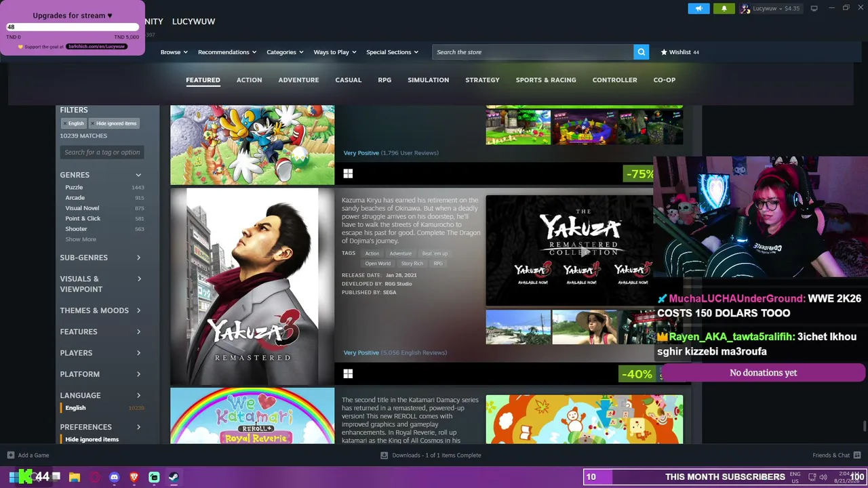Click the Windows platform icon under Yakuza 3
Image resolution: width=868 pixels, height=488 pixels.
click(348, 373)
